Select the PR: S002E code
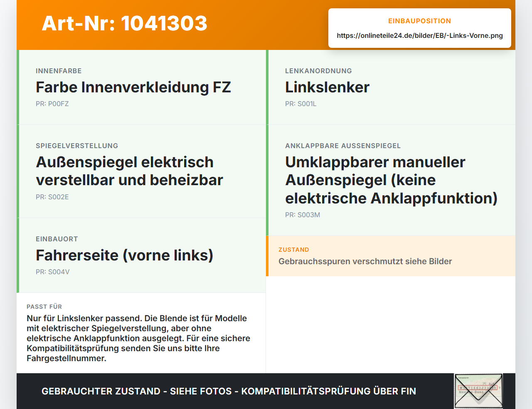Screen dimensions: 532x409 pyautogui.click(x=52, y=197)
